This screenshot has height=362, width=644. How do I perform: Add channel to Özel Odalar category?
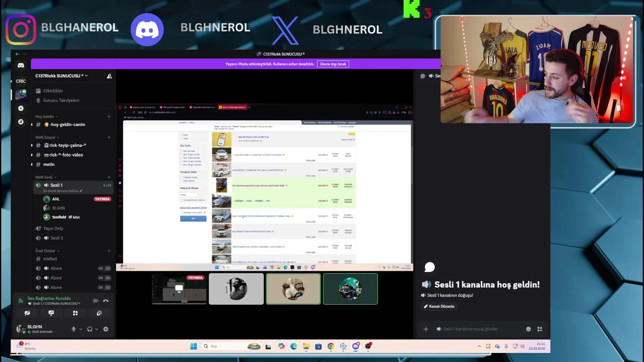(x=109, y=251)
